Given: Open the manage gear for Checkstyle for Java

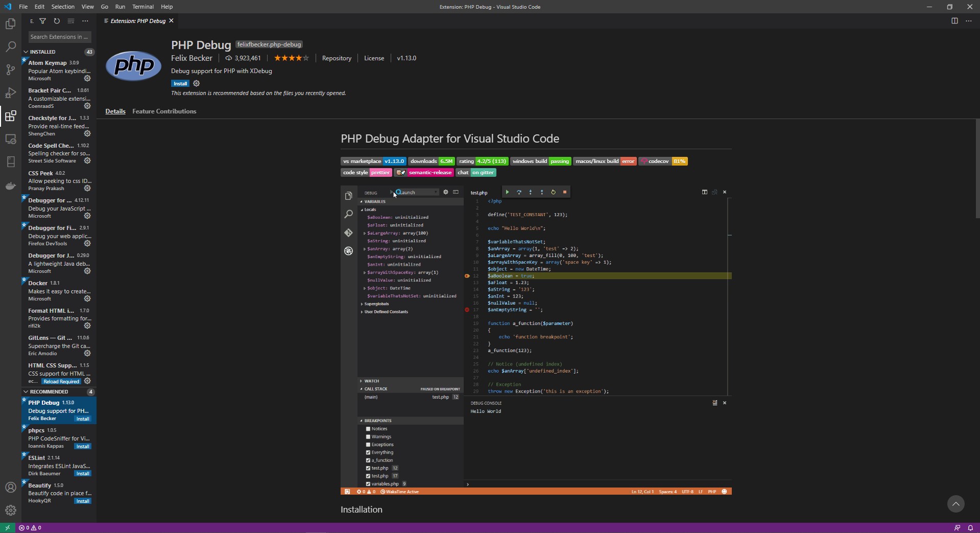Looking at the screenshot, I should pos(87,134).
